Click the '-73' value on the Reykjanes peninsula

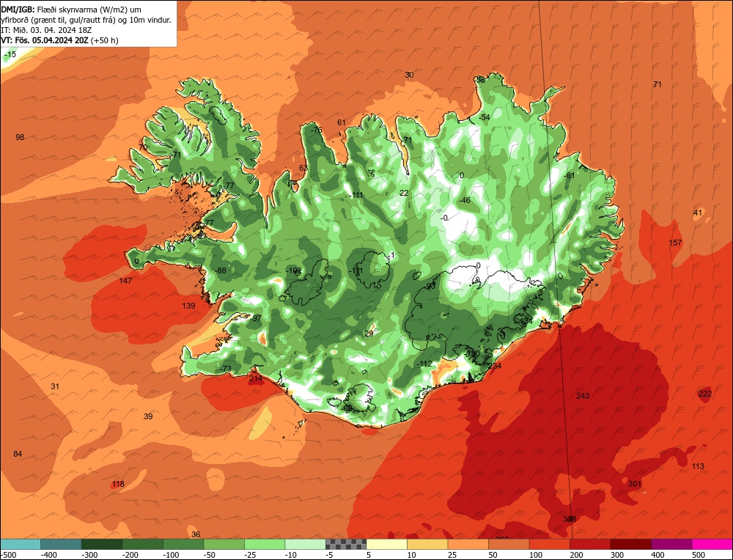[225, 369]
